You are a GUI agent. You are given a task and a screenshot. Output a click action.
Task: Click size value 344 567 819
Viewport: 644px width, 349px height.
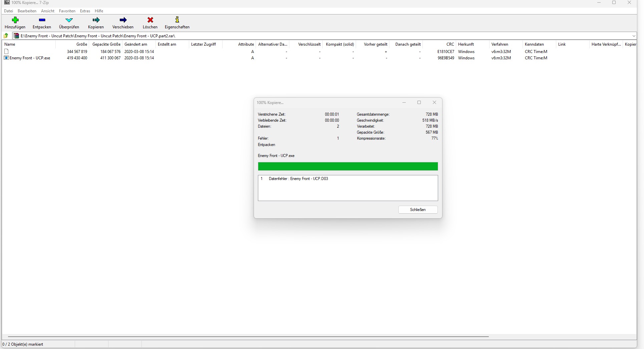tap(77, 52)
